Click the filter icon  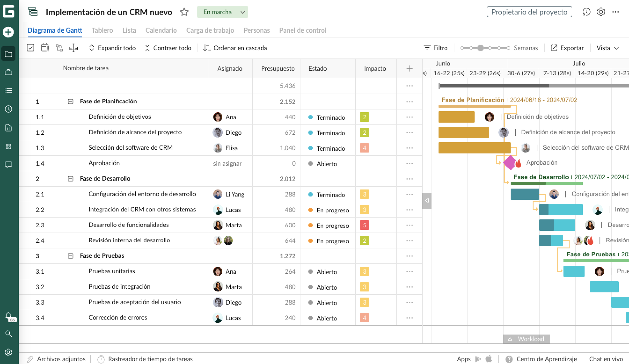(427, 48)
